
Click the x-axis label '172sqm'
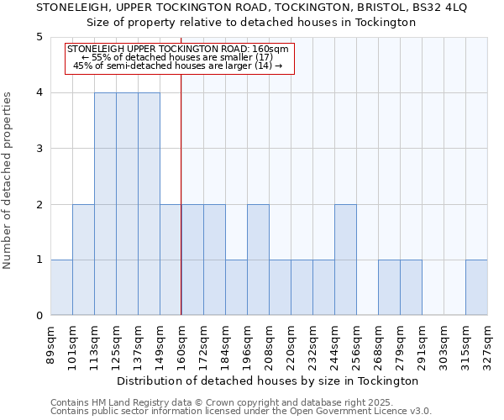pyautogui.click(x=203, y=348)
